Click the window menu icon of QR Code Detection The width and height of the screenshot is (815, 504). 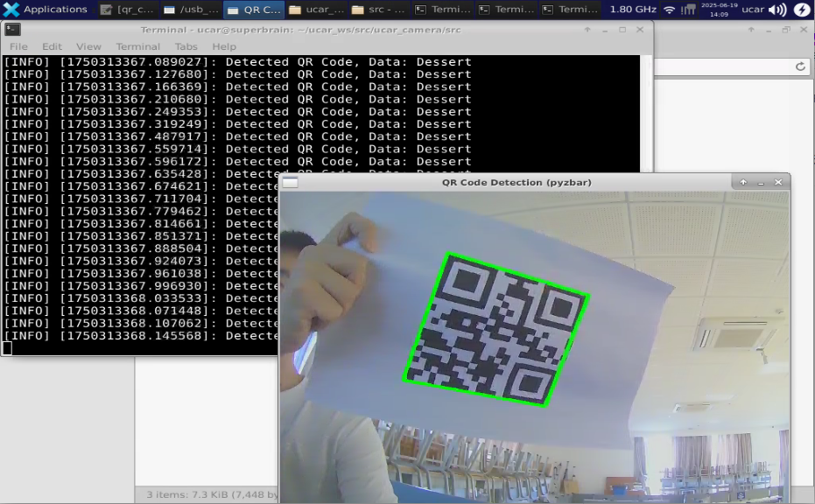pos(290,182)
